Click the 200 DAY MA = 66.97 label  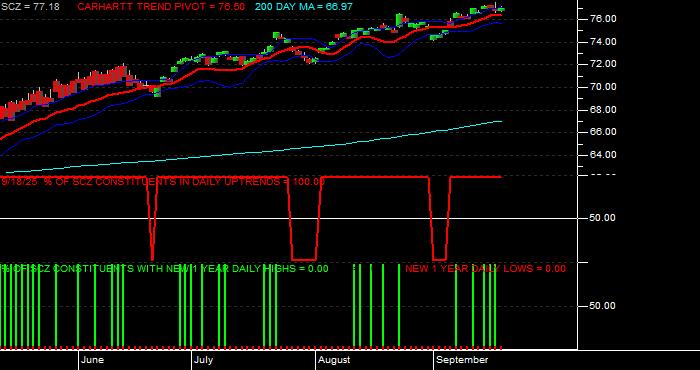point(304,7)
